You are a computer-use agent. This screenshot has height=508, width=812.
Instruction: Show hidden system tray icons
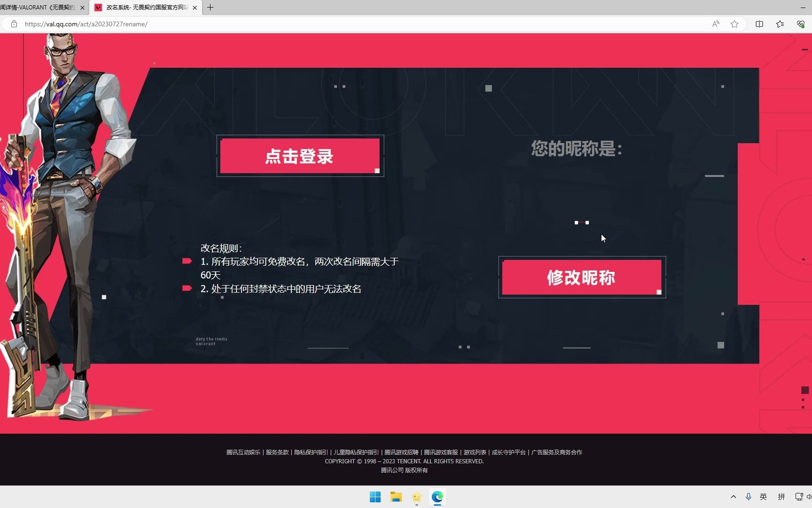tap(733, 497)
